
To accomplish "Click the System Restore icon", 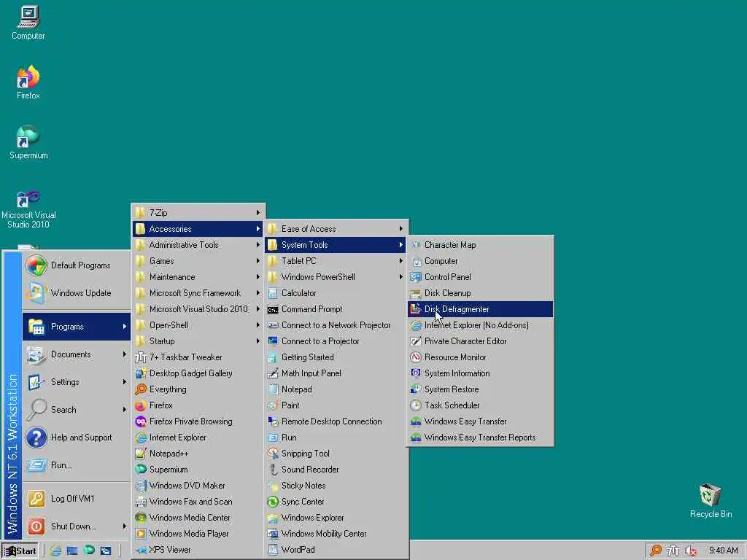I will point(415,389).
